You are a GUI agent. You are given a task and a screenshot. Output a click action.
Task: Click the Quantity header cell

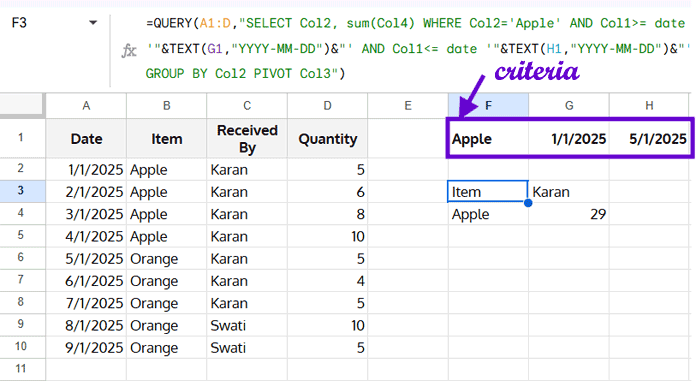pyautogui.click(x=328, y=139)
